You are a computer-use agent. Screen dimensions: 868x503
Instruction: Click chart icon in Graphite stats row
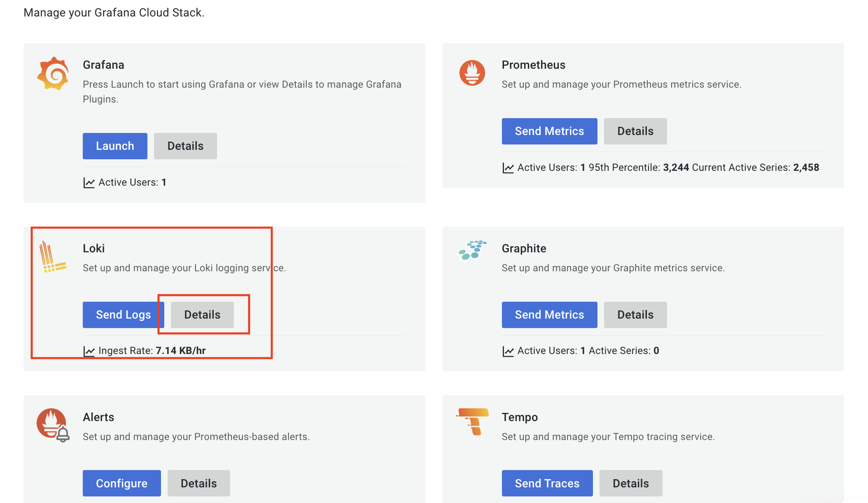(x=508, y=351)
